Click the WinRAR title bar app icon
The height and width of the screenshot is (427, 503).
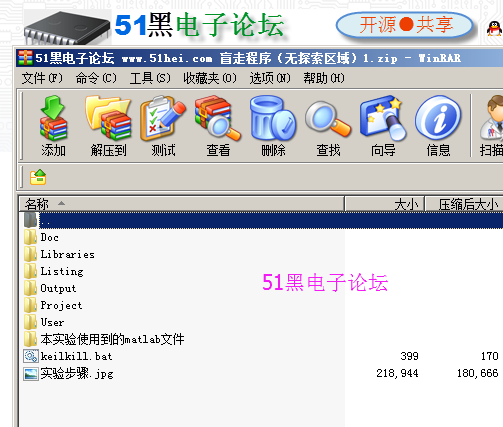point(25,58)
